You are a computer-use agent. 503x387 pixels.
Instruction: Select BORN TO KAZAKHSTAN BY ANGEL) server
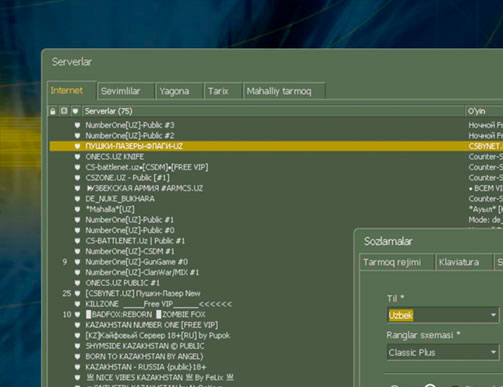[144, 357]
